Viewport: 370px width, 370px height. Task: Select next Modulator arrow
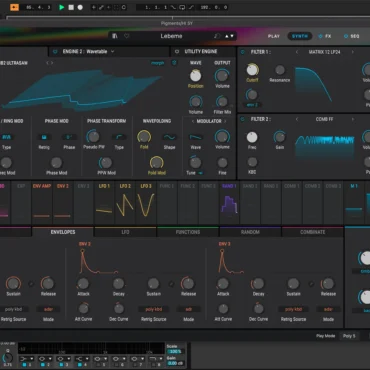tap(225, 121)
